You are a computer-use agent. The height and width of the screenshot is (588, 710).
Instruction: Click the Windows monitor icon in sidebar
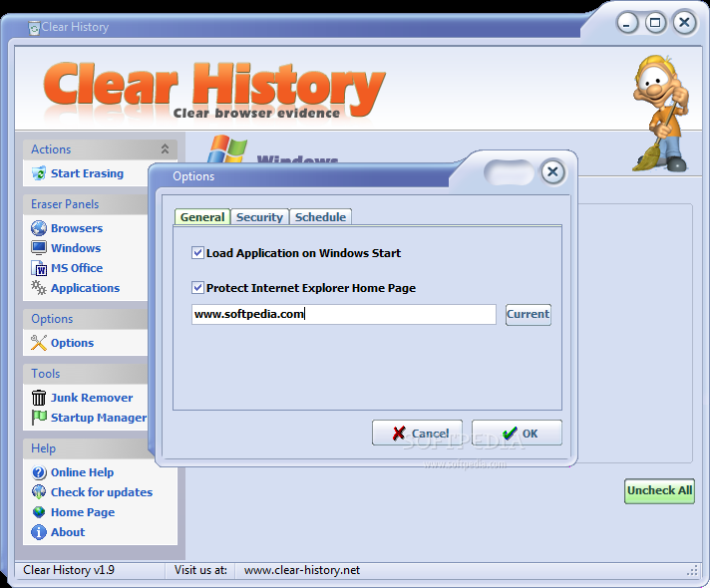pyautogui.click(x=39, y=248)
